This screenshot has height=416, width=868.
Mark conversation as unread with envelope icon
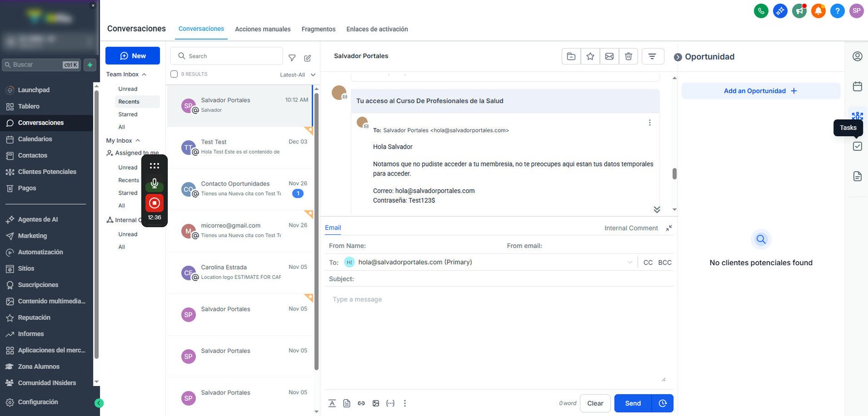tap(609, 56)
